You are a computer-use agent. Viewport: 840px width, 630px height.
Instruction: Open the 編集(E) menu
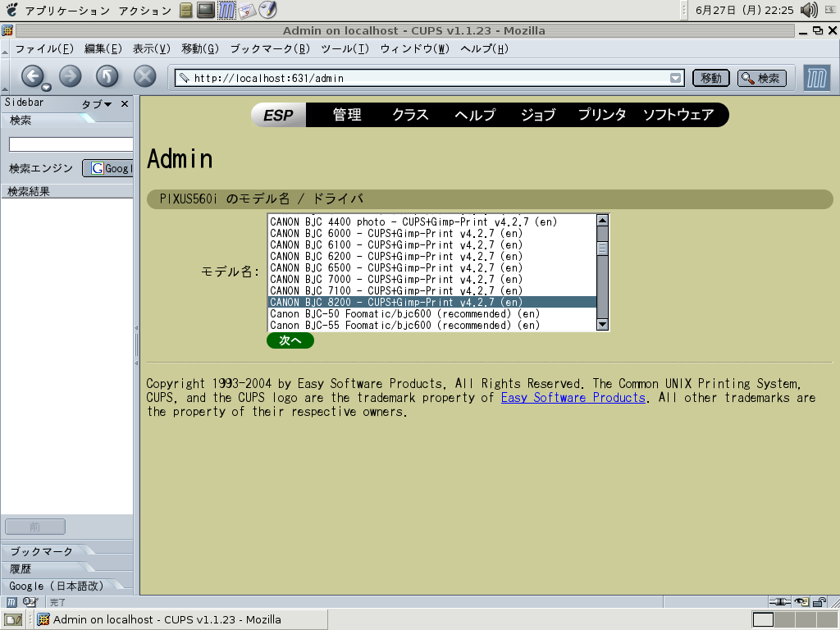tap(103, 48)
